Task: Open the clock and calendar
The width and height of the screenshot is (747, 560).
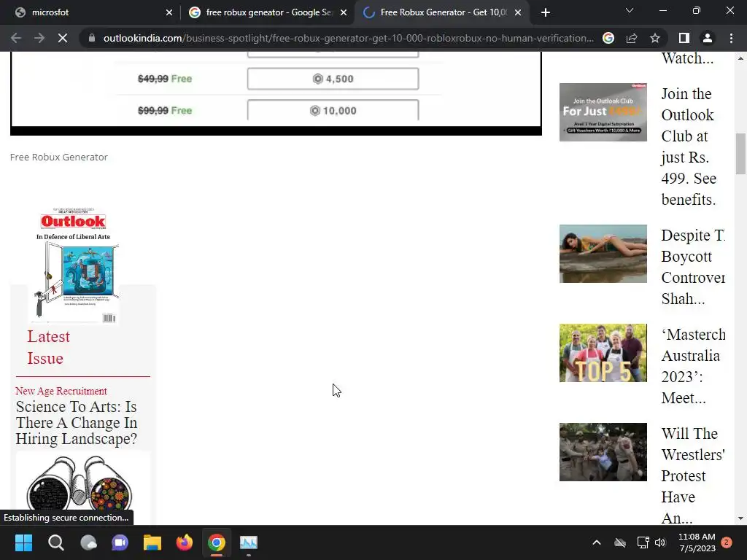Action: point(697,542)
